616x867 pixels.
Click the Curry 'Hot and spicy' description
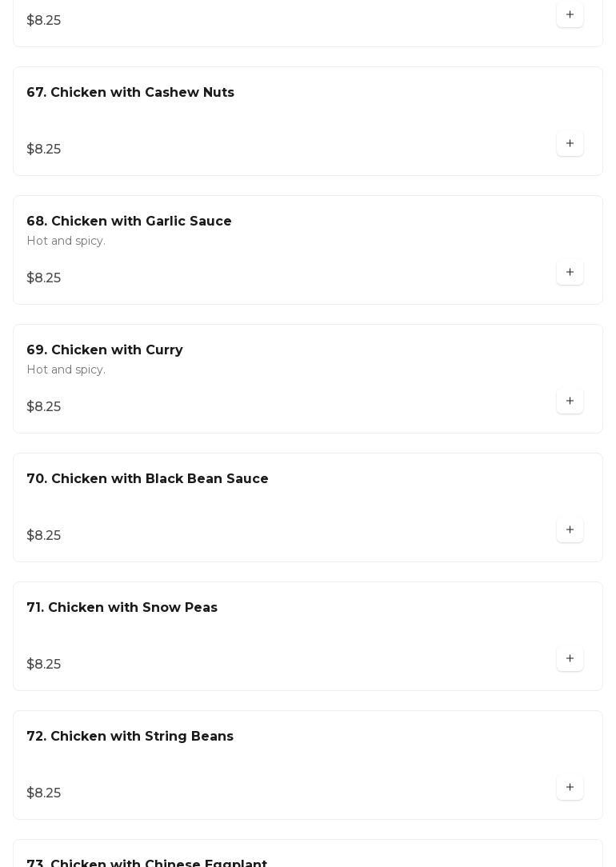coord(66,370)
